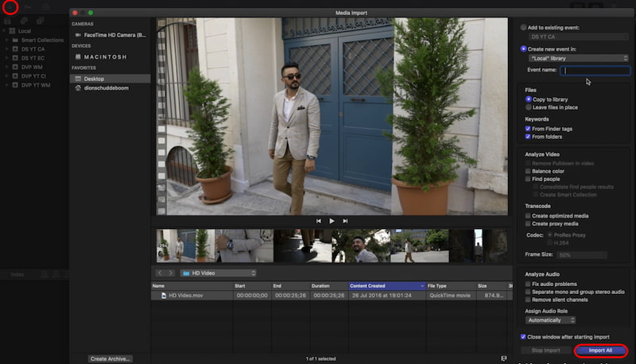Click the FaceTime camera icon
This screenshot has height=364, width=636.
[78, 35]
